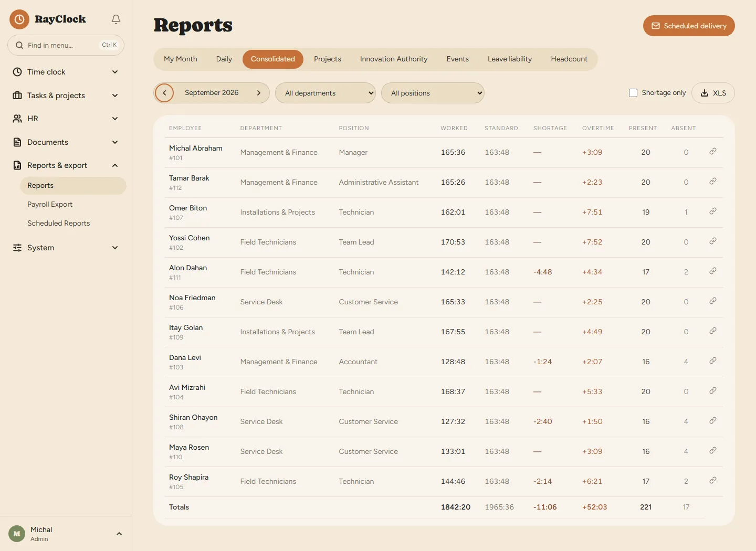Open link icon for Omer Biton row

pyautogui.click(x=713, y=211)
